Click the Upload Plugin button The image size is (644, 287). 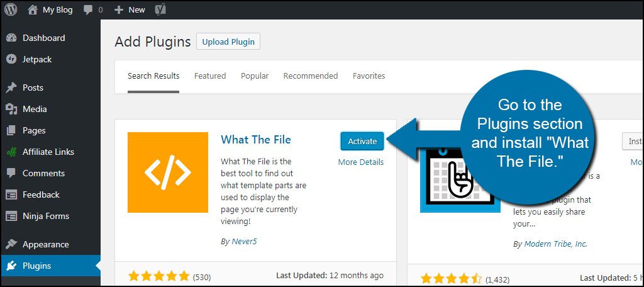(x=228, y=42)
